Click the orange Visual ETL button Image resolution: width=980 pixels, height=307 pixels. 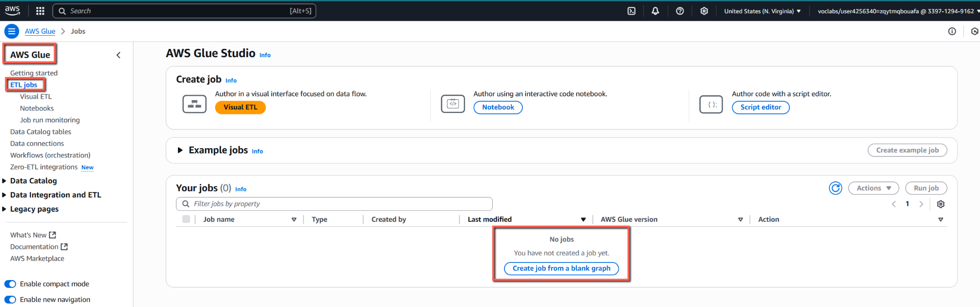[x=240, y=108]
